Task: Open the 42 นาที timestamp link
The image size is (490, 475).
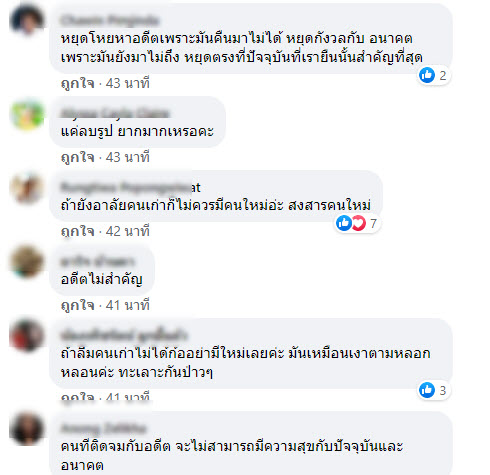Action: pos(128,231)
